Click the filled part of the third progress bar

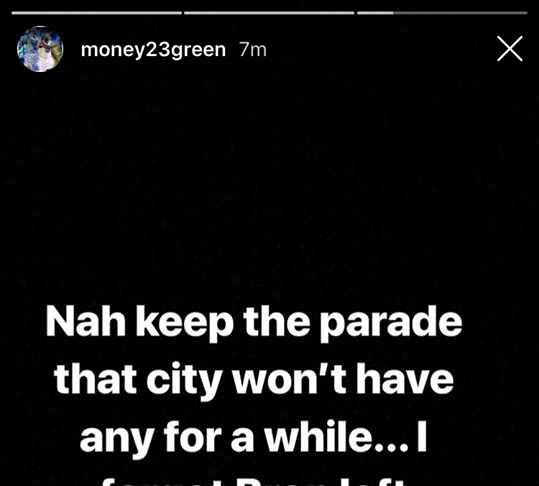pyautogui.click(x=375, y=13)
